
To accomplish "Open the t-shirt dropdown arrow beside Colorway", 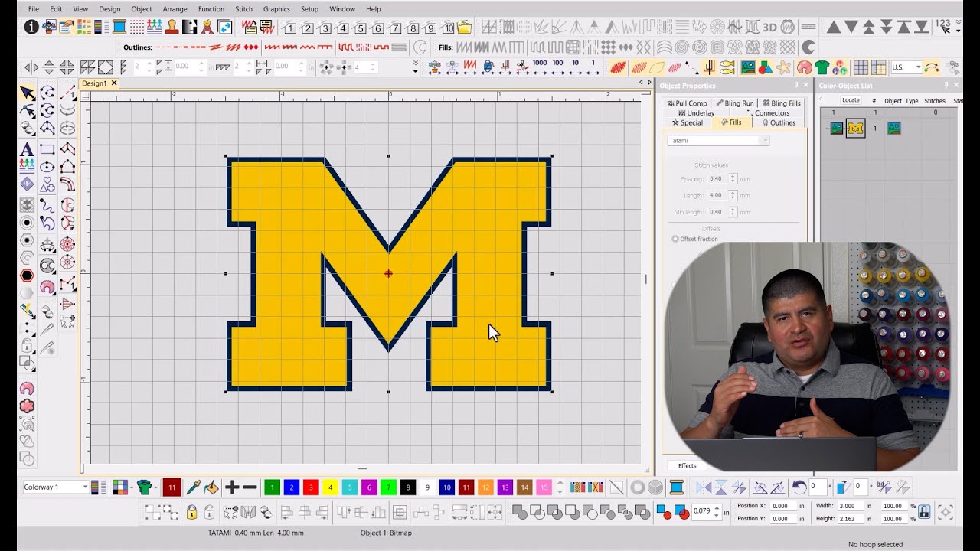I will coord(155,487).
